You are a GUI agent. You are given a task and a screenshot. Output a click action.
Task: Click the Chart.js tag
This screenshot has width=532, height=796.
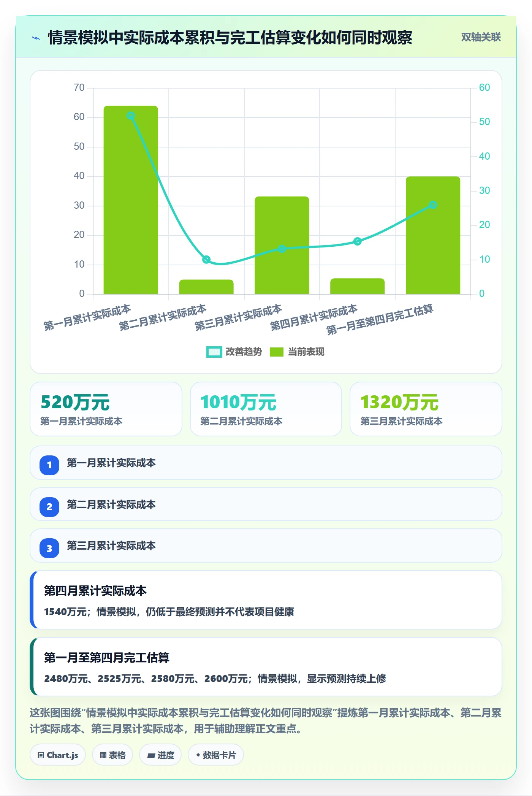coord(58,755)
